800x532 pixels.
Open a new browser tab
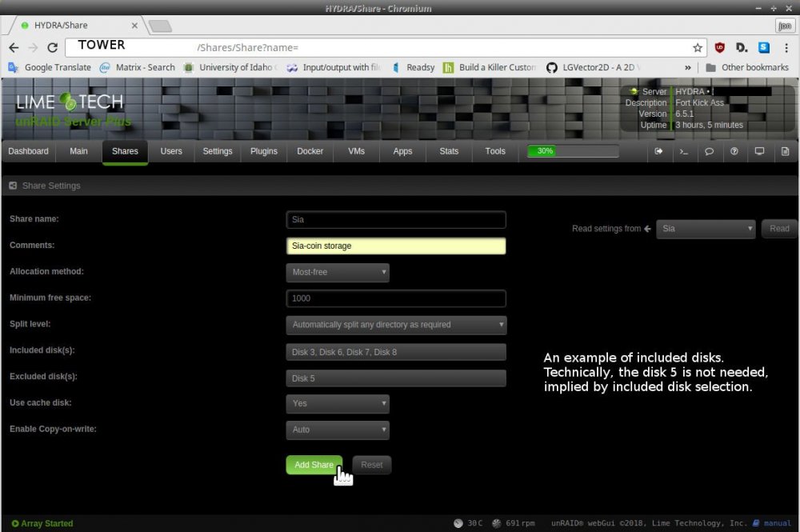point(160,26)
